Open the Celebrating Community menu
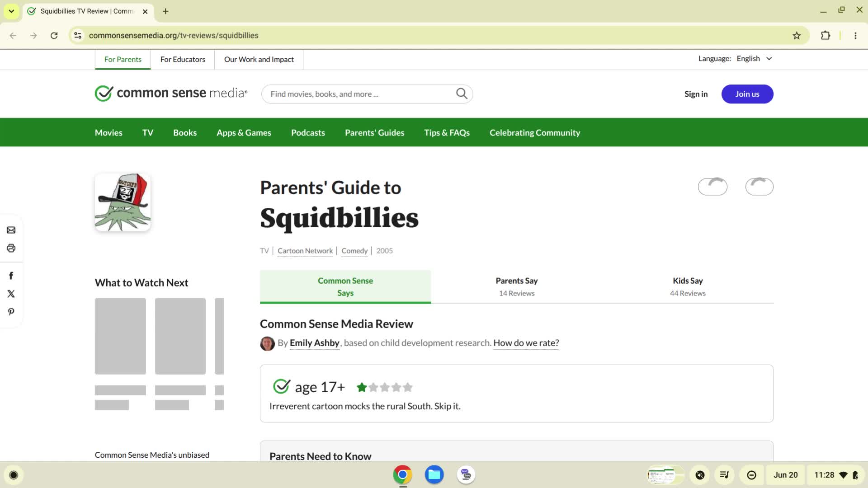Viewport: 868px width, 488px height. tap(535, 132)
